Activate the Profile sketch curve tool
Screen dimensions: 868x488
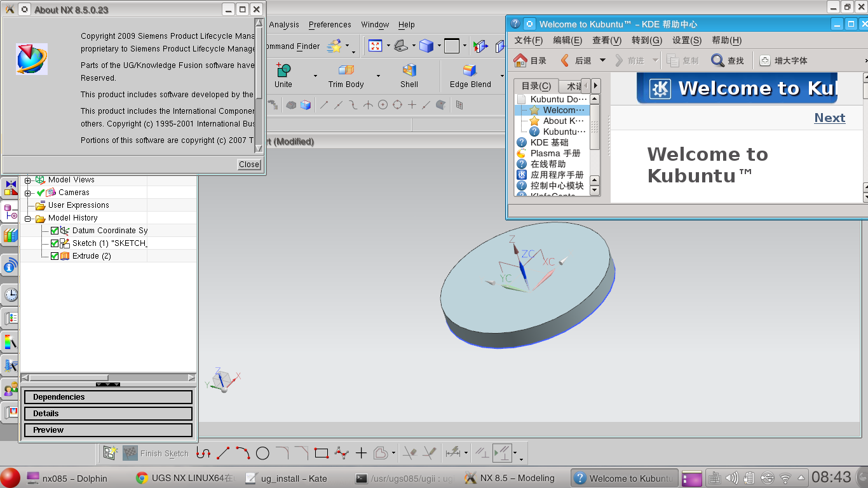coord(203,453)
